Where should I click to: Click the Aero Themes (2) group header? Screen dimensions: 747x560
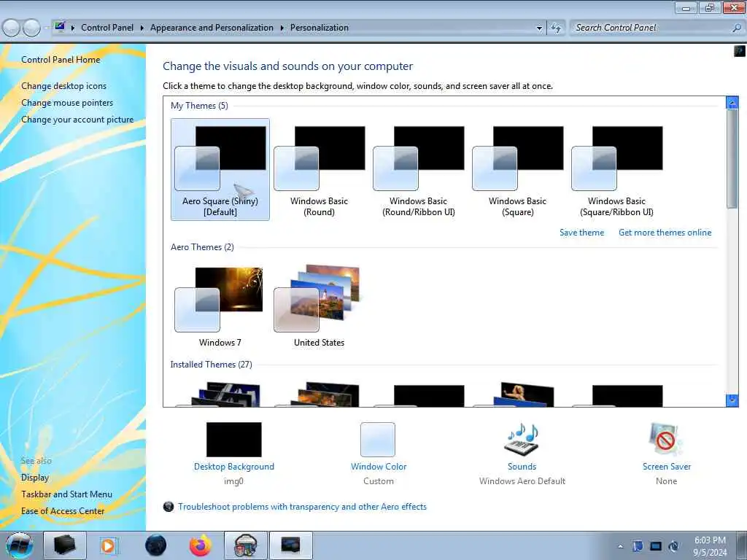(x=202, y=247)
